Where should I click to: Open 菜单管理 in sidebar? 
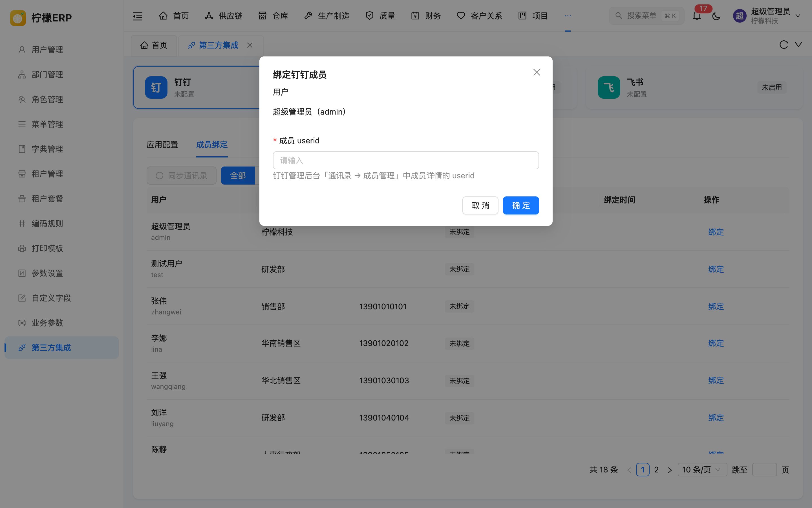point(62,124)
